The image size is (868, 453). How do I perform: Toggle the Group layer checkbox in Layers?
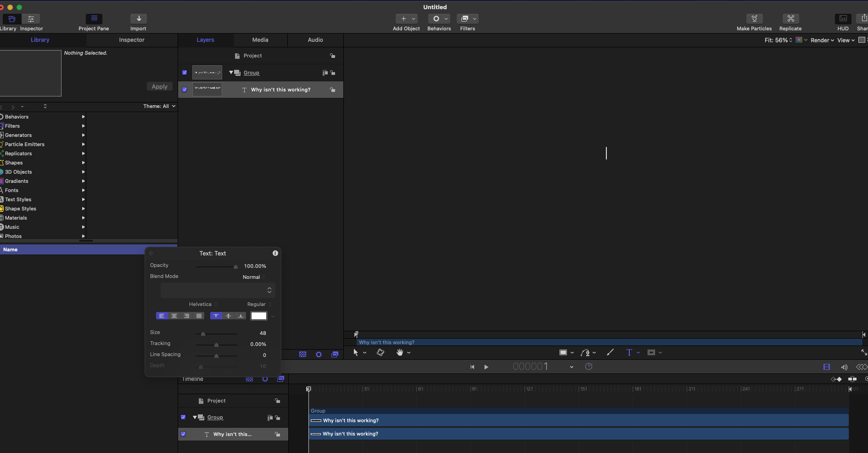point(185,73)
